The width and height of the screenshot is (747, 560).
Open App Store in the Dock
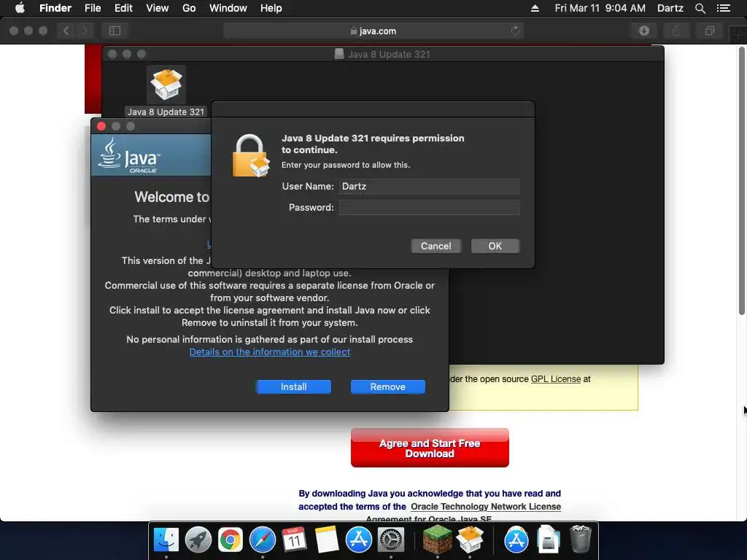[x=359, y=540]
